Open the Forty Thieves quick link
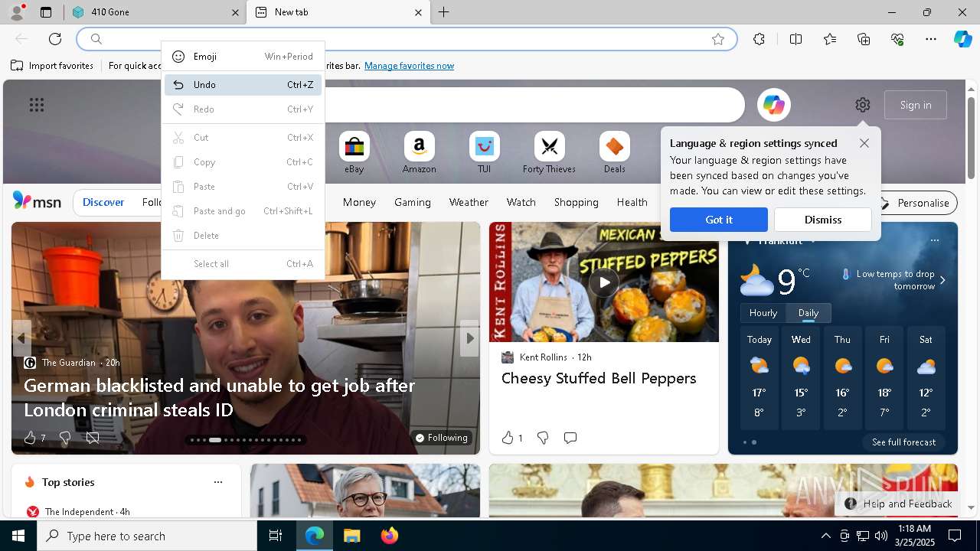This screenshot has width=980, height=551. pyautogui.click(x=549, y=152)
